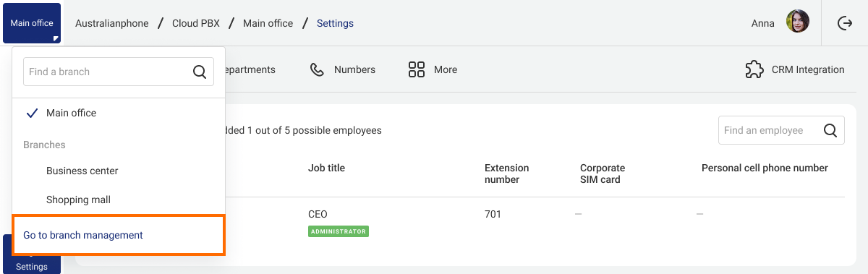
Task: Open Anna's profile avatar
Action: (797, 22)
